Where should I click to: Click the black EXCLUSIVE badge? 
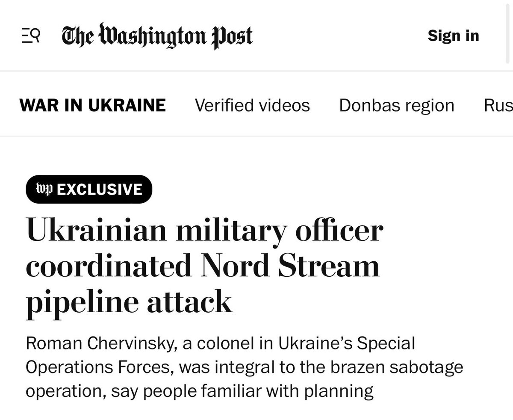click(x=89, y=189)
